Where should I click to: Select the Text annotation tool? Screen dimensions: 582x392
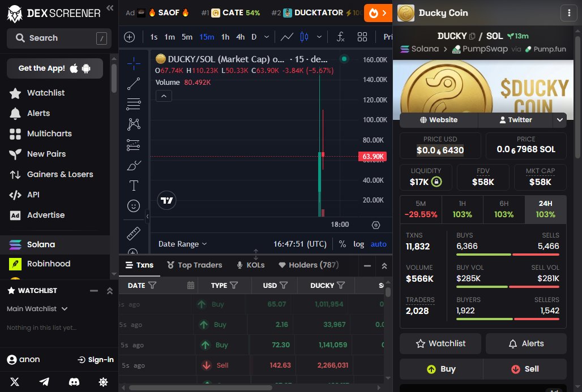pyautogui.click(x=134, y=186)
